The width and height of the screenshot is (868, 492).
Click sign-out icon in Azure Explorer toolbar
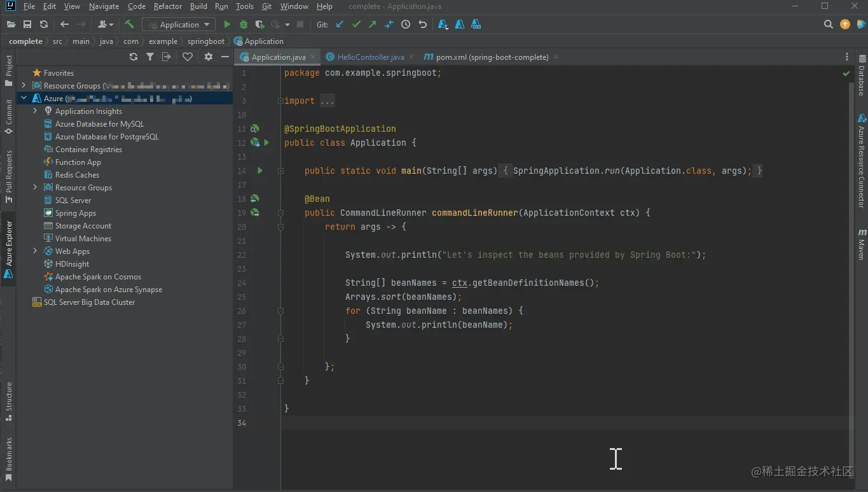167,57
